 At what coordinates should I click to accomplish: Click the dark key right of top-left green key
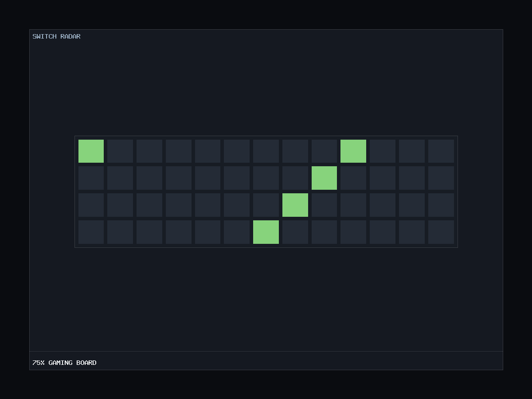click(x=120, y=151)
